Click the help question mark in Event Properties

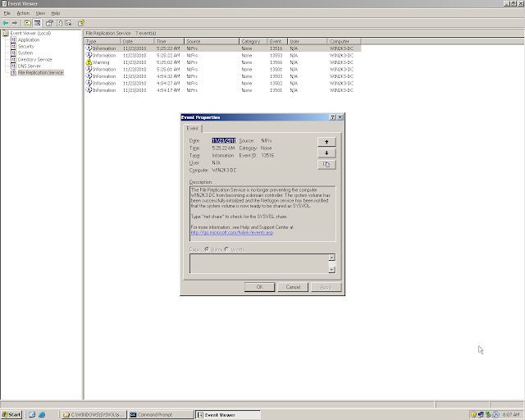point(332,117)
